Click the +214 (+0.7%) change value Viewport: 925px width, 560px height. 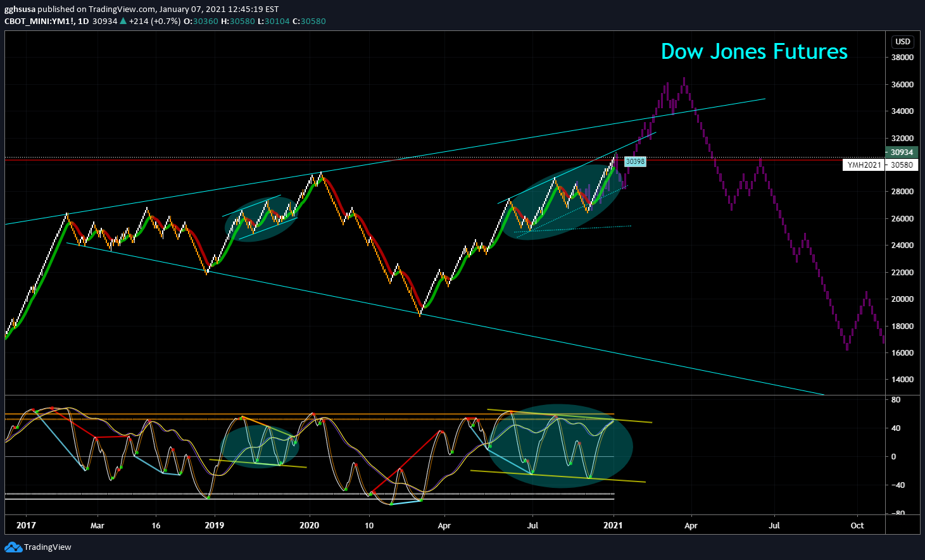pos(154,21)
